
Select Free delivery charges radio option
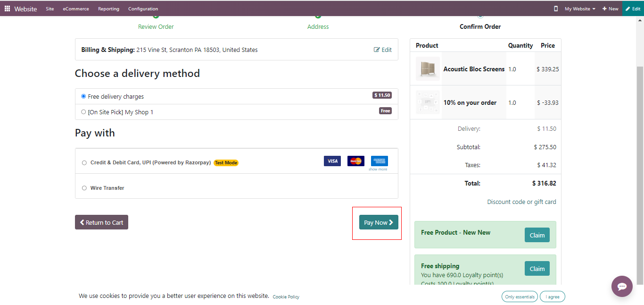pyautogui.click(x=83, y=96)
